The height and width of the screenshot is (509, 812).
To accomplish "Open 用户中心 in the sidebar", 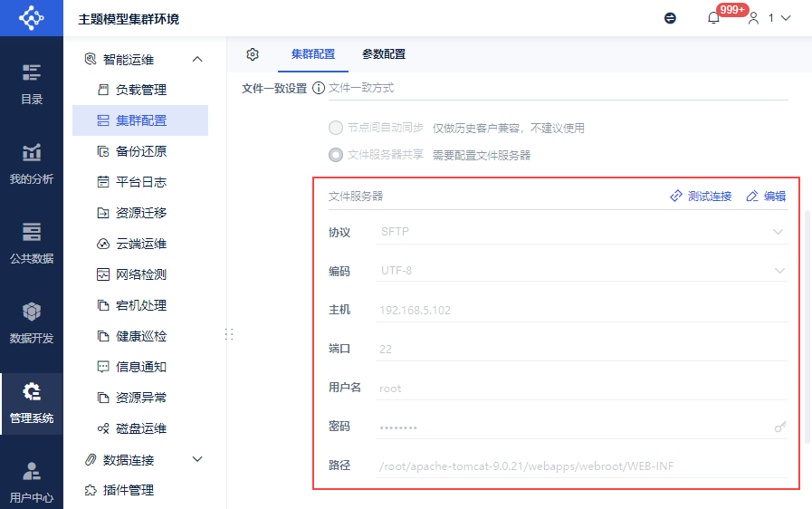I will coord(32,483).
